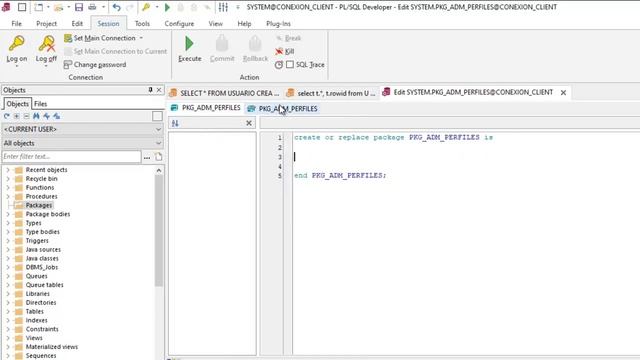Open the Configure ribbon tab
Screen dimensions: 640x360
coord(179,24)
